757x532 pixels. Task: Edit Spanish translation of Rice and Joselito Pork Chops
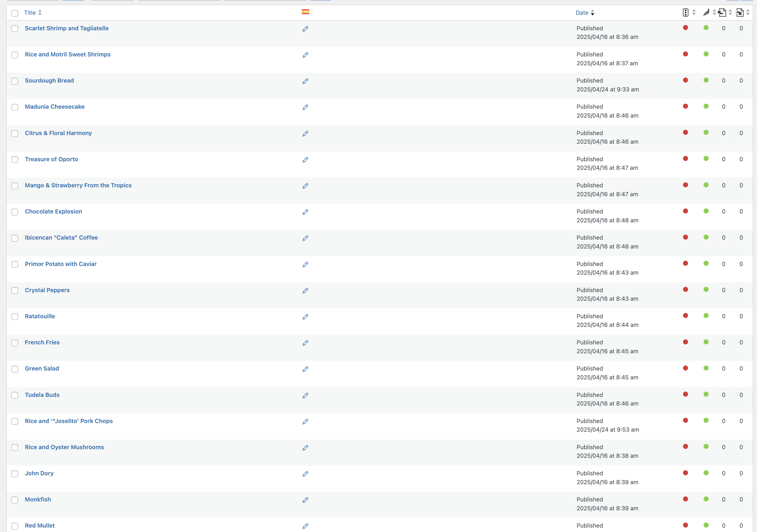point(305,422)
